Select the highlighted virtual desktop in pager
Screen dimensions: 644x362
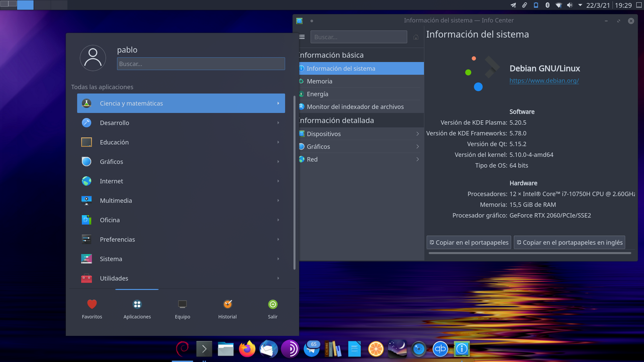click(x=25, y=5)
